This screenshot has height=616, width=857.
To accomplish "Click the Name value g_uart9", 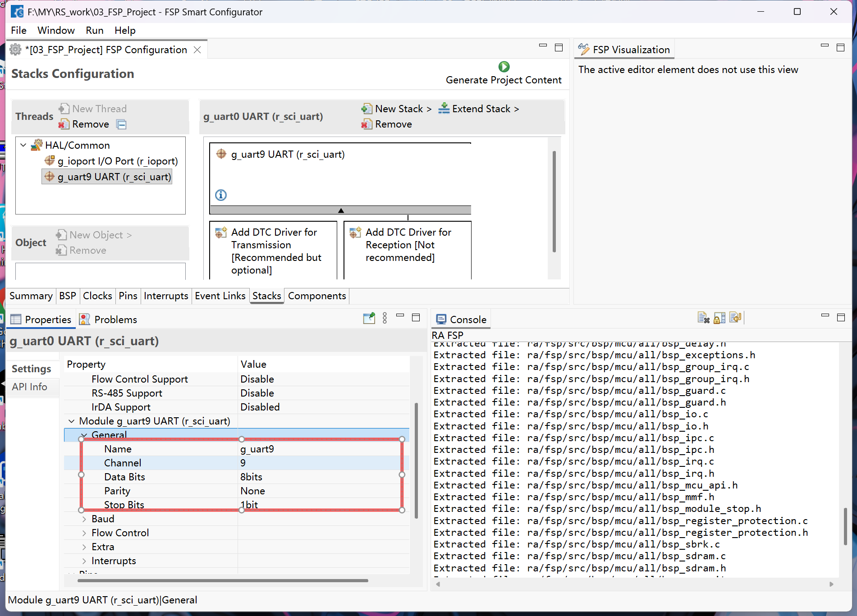I will tap(323, 449).
